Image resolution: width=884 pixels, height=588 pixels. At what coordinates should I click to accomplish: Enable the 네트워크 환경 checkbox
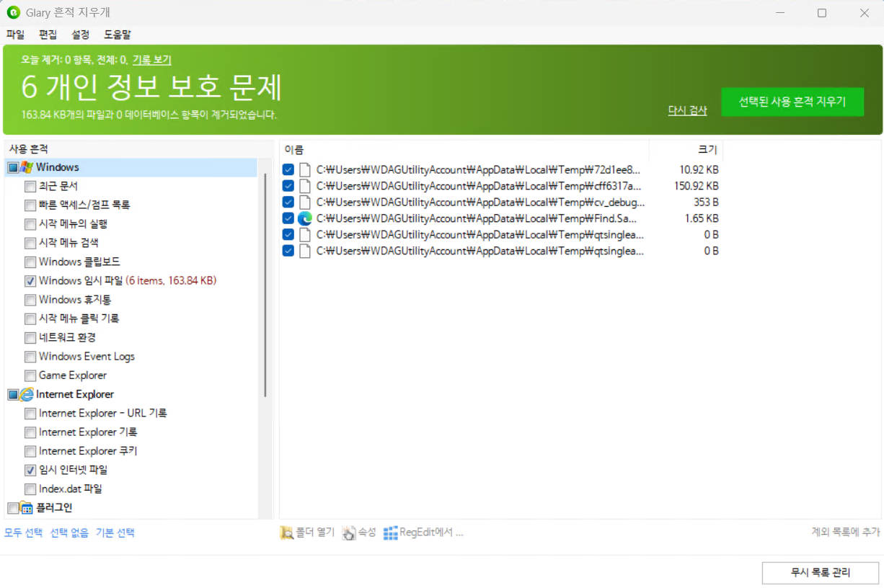(x=30, y=338)
